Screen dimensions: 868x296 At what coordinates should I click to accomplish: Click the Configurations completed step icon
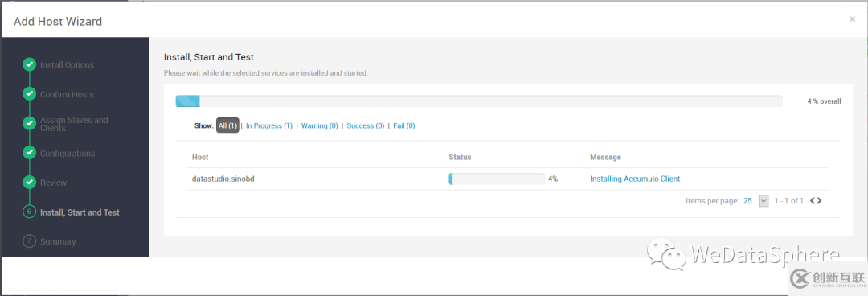(x=30, y=153)
